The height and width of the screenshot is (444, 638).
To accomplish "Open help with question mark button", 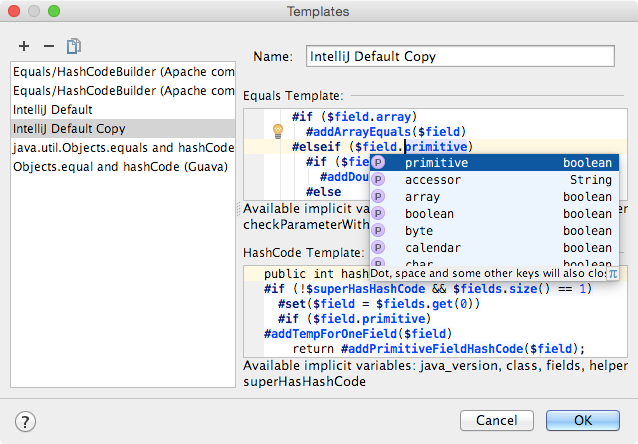I will 25,422.
